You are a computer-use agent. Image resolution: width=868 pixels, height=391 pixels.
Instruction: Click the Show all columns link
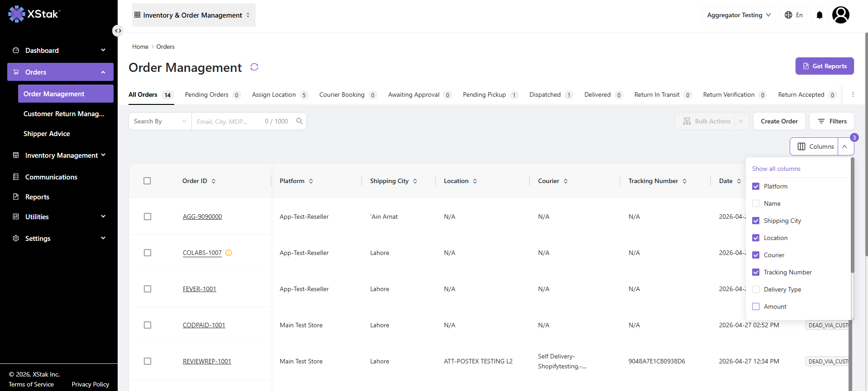coord(776,169)
